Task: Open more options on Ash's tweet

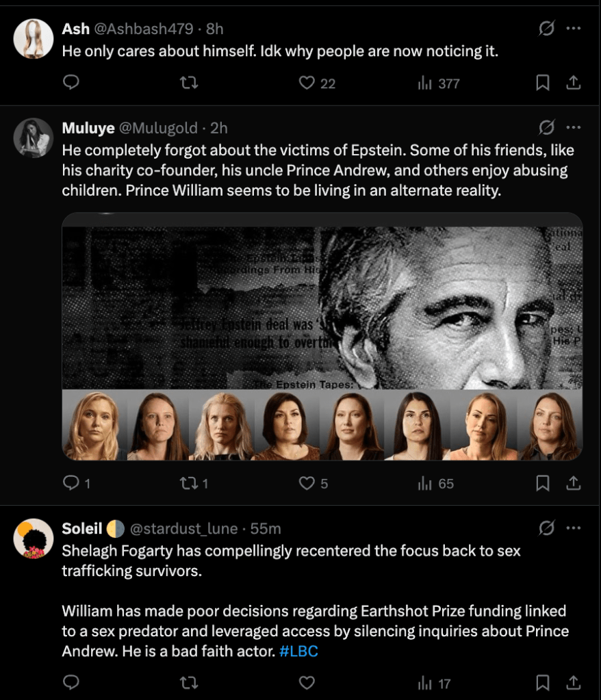Action: pyautogui.click(x=574, y=29)
